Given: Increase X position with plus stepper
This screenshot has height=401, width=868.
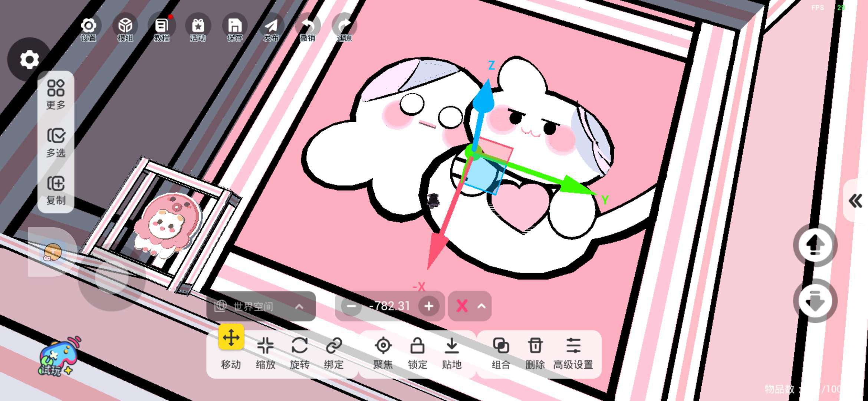Looking at the screenshot, I should 429,306.
